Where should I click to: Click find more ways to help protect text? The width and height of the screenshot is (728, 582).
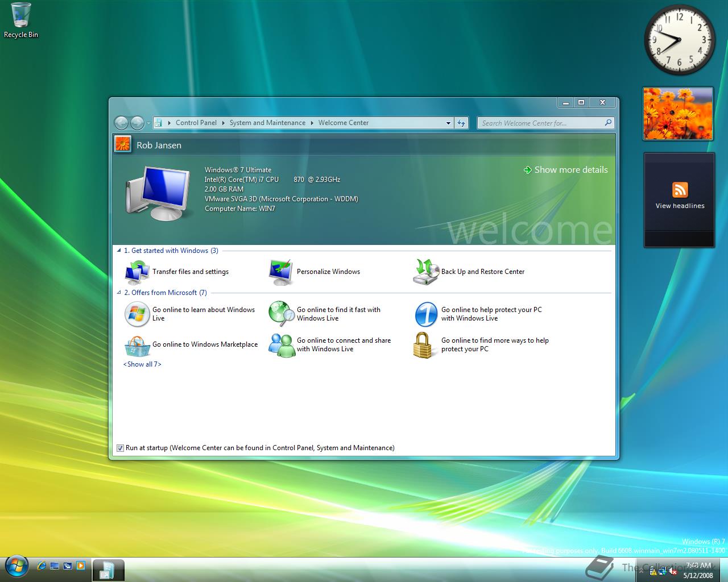click(x=495, y=344)
